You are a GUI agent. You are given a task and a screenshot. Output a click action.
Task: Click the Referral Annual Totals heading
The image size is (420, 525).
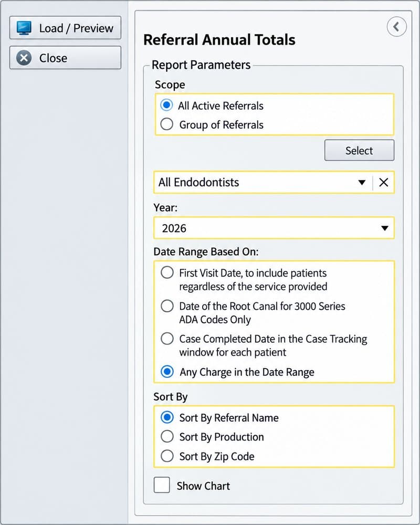219,39
